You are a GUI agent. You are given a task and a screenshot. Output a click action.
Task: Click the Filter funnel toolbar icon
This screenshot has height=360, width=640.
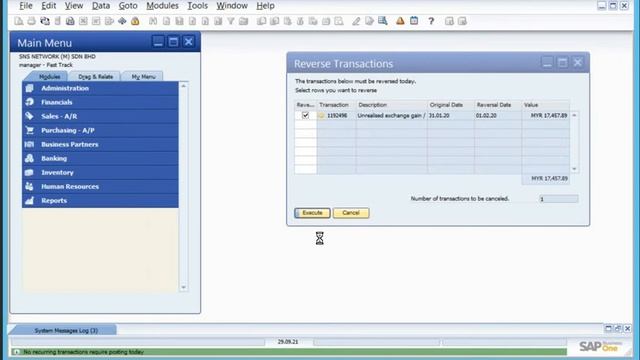231,21
